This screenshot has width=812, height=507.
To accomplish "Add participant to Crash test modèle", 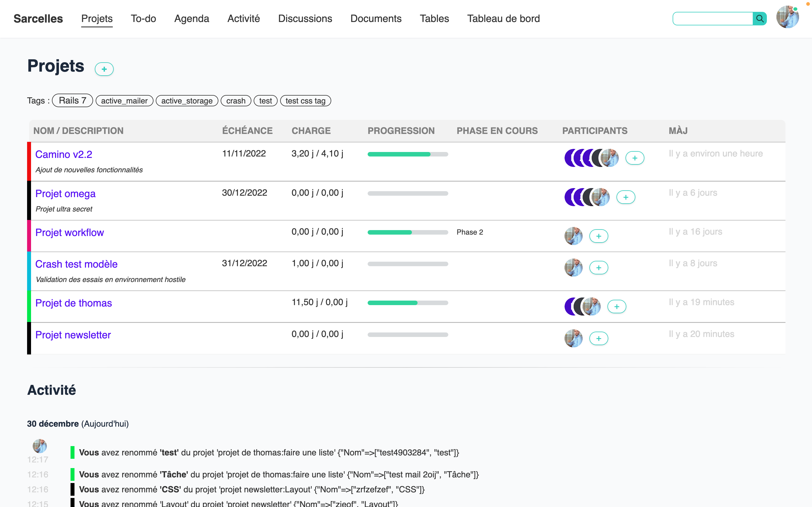I will coord(598,268).
